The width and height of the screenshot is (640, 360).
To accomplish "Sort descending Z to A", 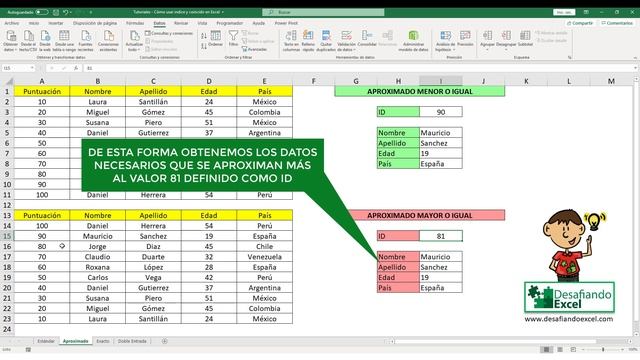I will coord(204,47).
